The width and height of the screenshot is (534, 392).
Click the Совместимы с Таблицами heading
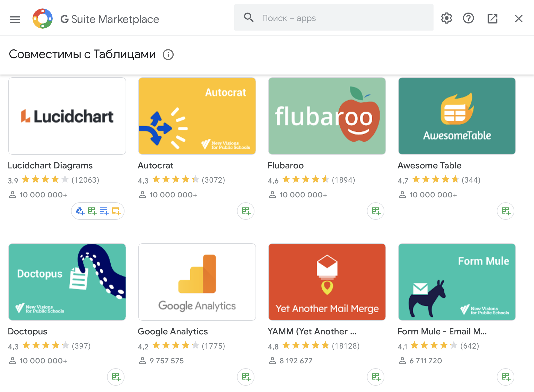(x=82, y=54)
